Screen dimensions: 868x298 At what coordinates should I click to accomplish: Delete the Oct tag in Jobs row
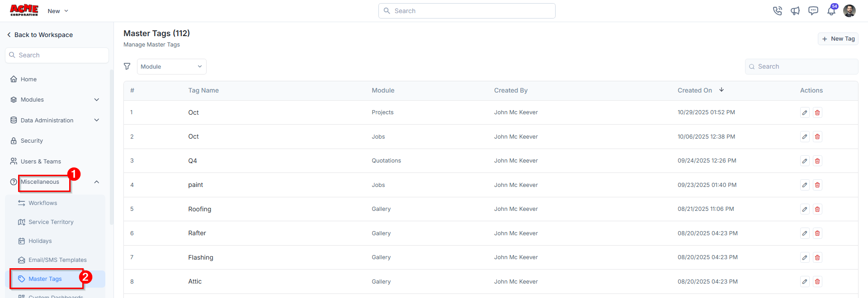click(817, 136)
